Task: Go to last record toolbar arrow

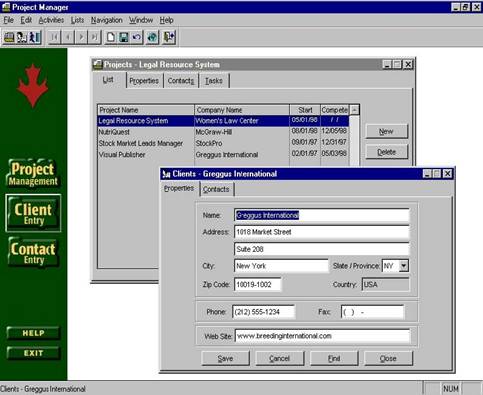Action: tap(94, 37)
